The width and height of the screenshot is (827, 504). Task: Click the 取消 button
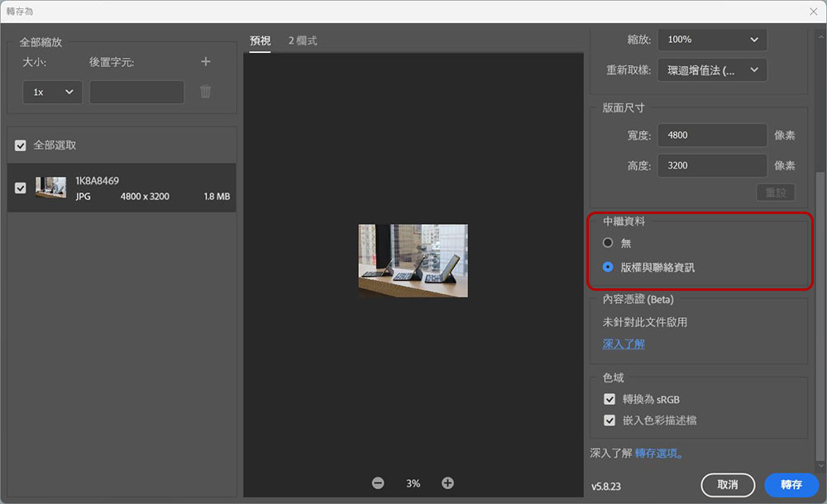tap(728, 484)
